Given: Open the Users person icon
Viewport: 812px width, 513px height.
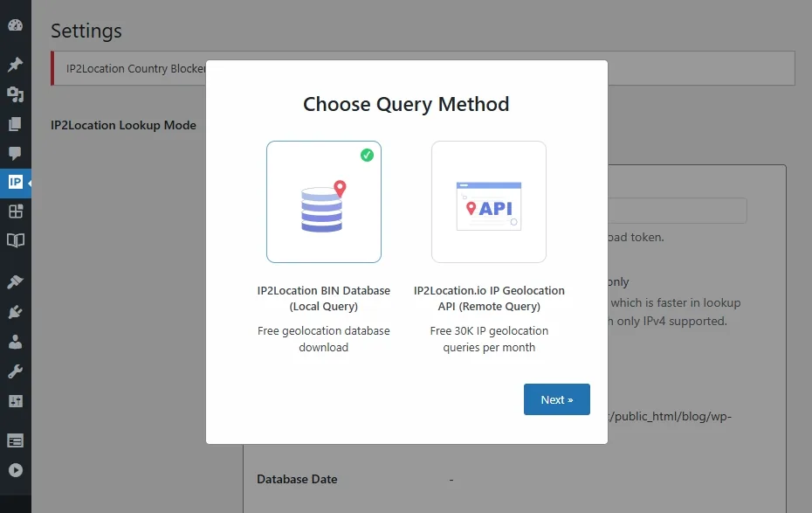Looking at the screenshot, I should pos(16,342).
